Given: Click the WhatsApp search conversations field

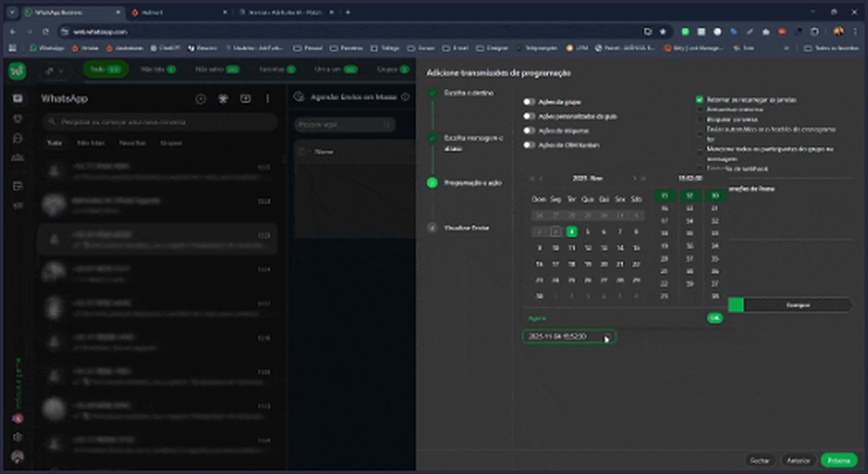Looking at the screenshot, I should click(x=161, y=122).
